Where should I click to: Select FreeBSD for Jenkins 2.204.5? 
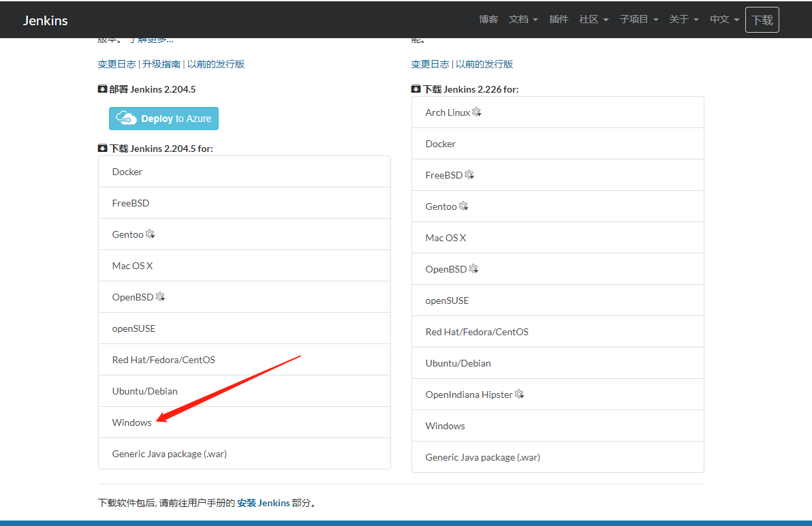pyautogui.click(x=245, y=203)
